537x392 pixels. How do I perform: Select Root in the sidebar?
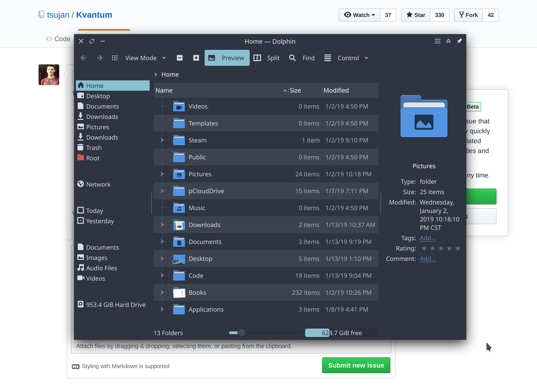93,158
